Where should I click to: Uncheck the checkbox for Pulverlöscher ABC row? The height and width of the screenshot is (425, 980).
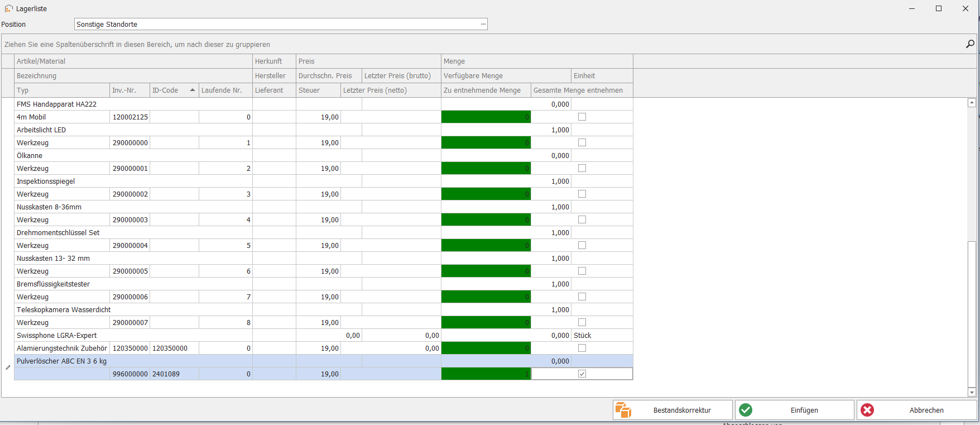click(x=582, y=374)
